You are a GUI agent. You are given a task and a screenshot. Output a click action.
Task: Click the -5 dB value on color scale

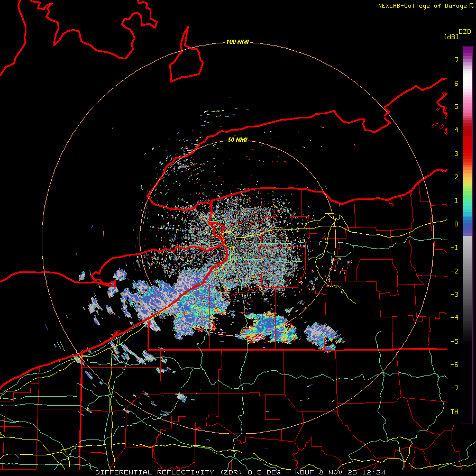(454, 342)
